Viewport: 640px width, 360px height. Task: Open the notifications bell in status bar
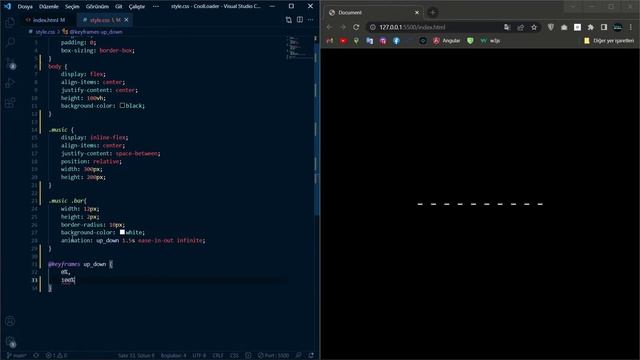311,356
